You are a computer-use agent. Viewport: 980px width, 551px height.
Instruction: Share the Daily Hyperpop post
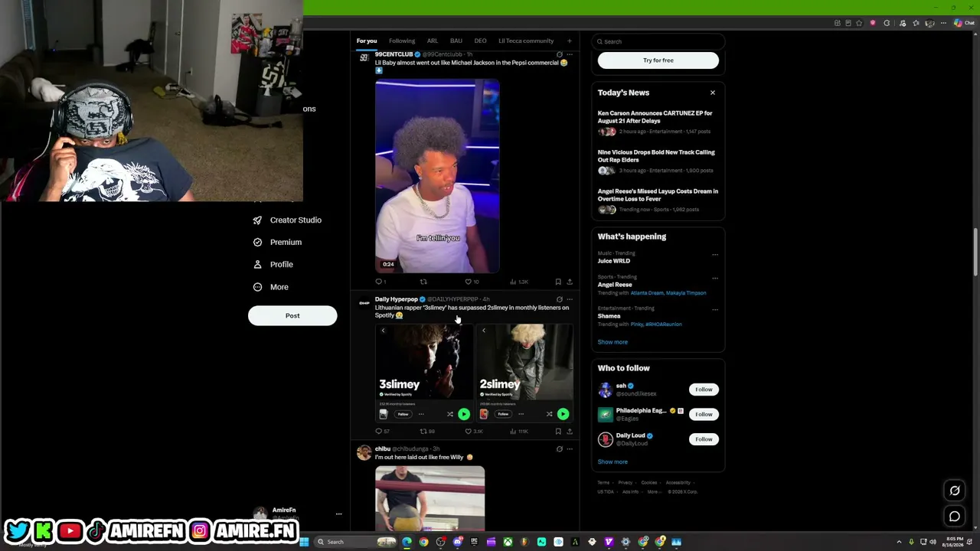tap(569, 431)
